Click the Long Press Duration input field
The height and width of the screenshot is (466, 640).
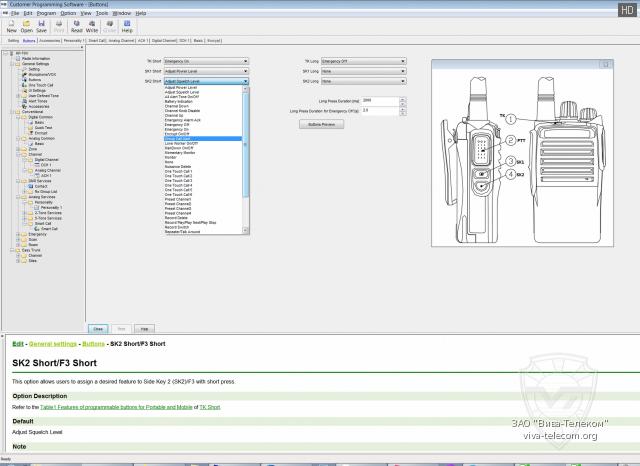380,101
